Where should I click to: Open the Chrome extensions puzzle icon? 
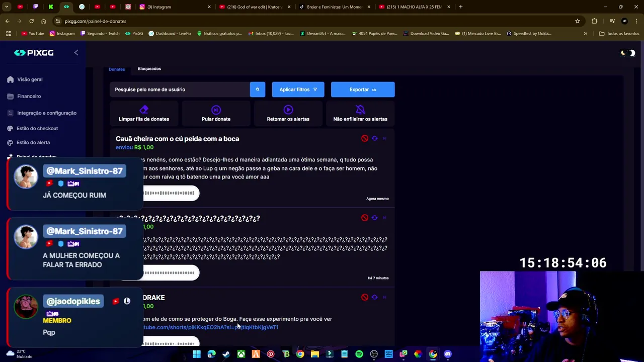point(595,21)
